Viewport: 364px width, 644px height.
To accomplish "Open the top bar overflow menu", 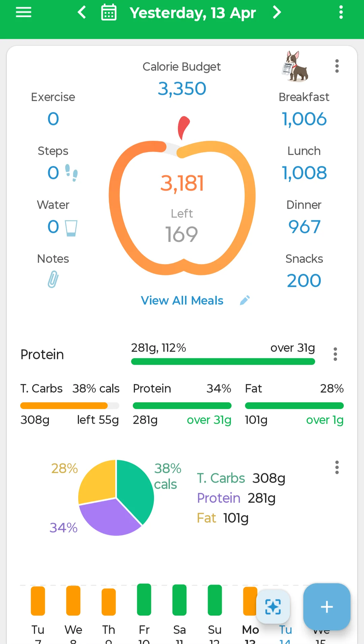I will (341, 13).
